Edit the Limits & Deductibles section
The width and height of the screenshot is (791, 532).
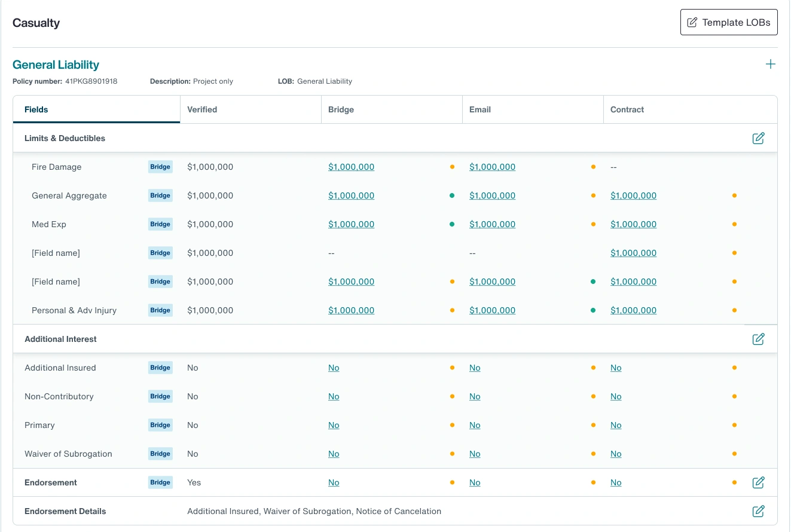pyautogui.click(x=758, y=138)
